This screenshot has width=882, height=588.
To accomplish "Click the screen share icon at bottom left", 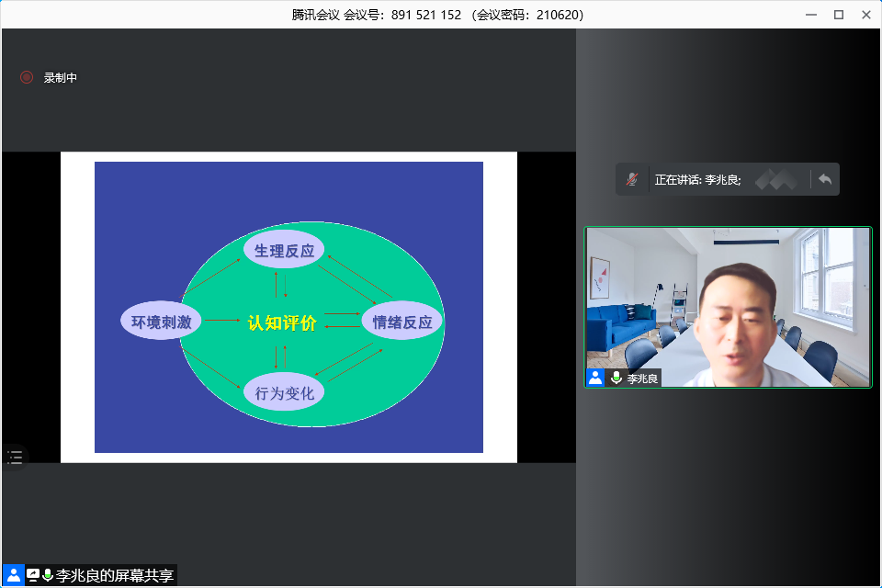I will pos(33,575).
